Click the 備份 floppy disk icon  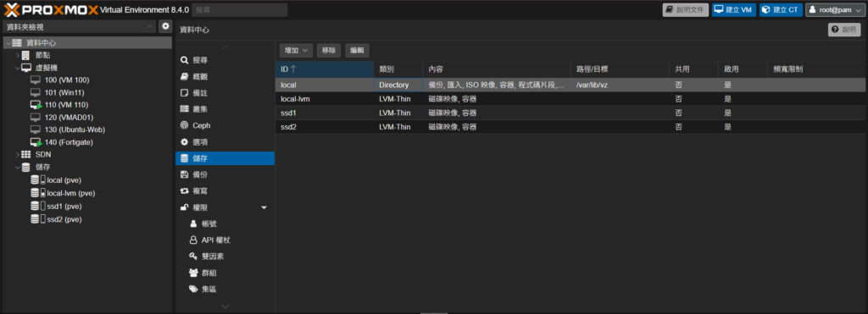184,174
